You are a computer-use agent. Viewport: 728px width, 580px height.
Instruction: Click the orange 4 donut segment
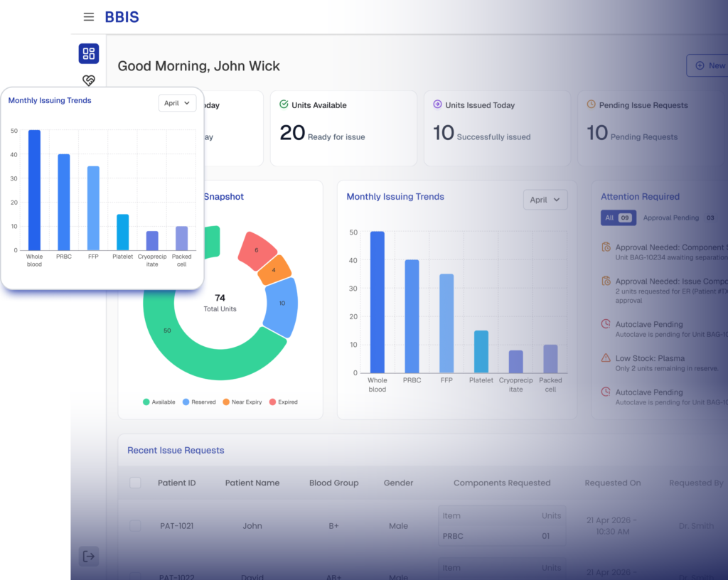point(274,269)
